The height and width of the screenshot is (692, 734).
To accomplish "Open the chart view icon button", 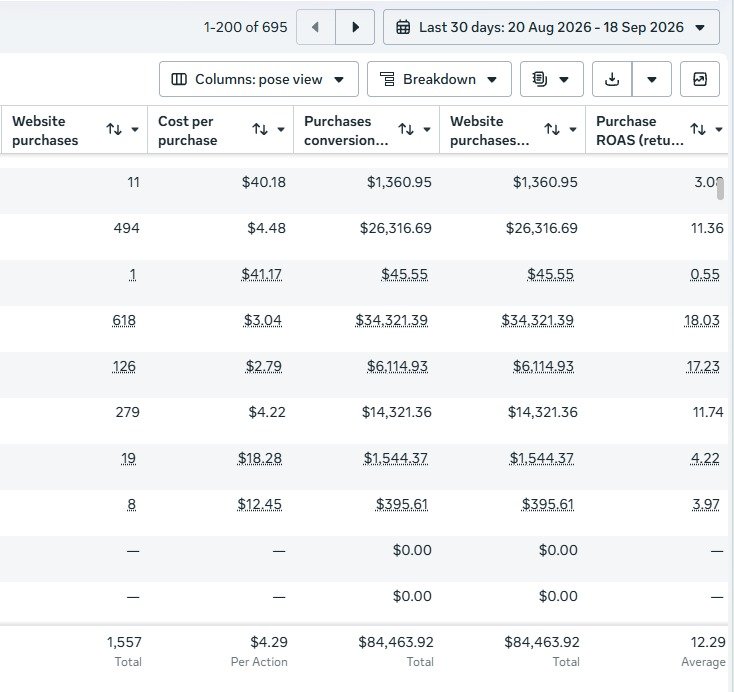I will pyautogui.click(x=699, y=79).
